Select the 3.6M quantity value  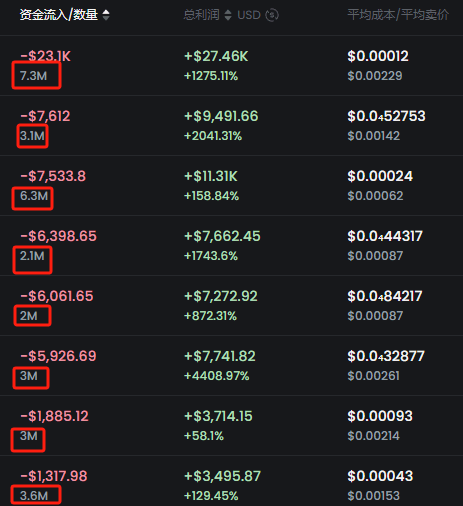point(34,496)
